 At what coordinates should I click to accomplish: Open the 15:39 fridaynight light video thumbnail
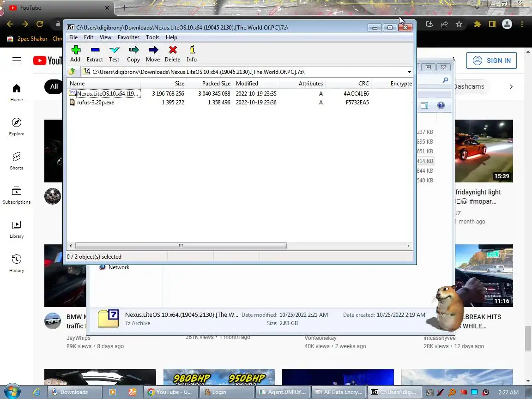point(484,151)
